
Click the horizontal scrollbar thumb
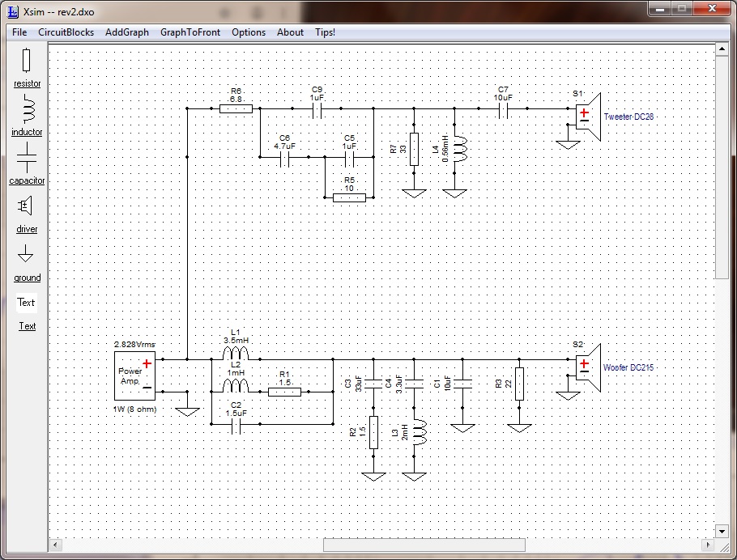(x=424, y=545)
